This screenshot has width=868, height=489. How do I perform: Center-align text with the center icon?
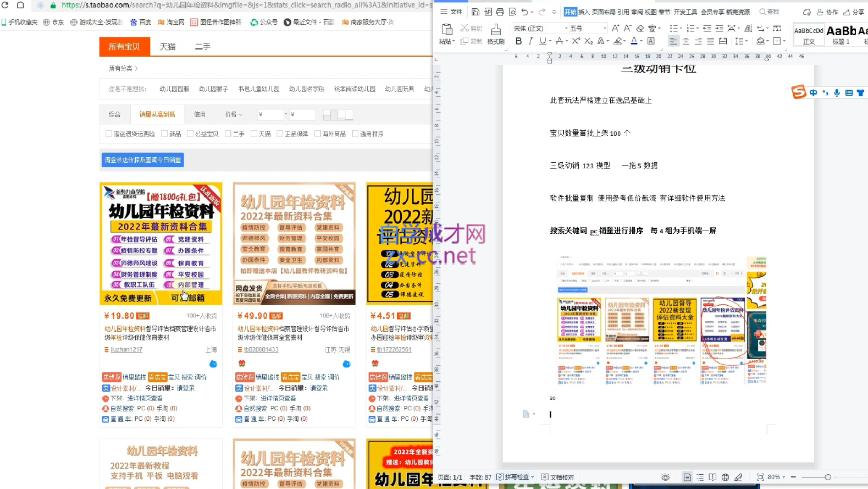tap(685, 41)
